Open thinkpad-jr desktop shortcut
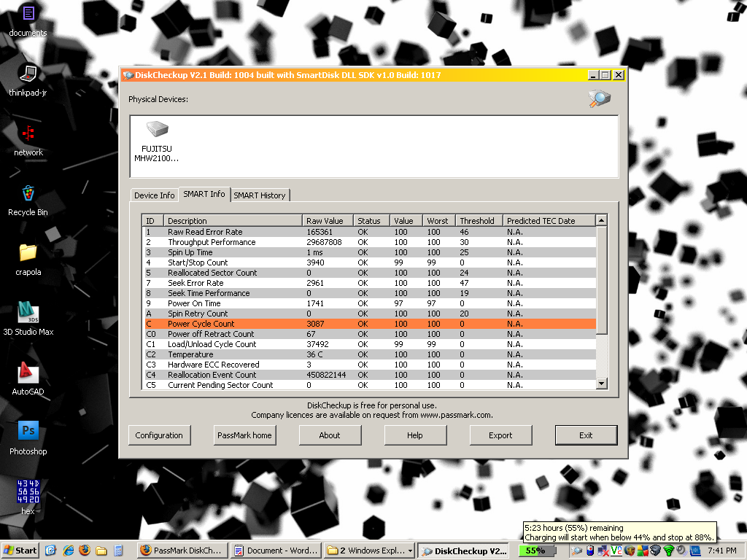The image size is (747, 560). (28, 80)
